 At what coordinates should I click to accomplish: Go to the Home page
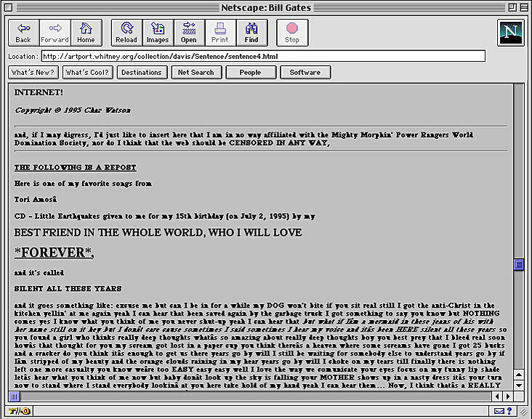point(86,32)
